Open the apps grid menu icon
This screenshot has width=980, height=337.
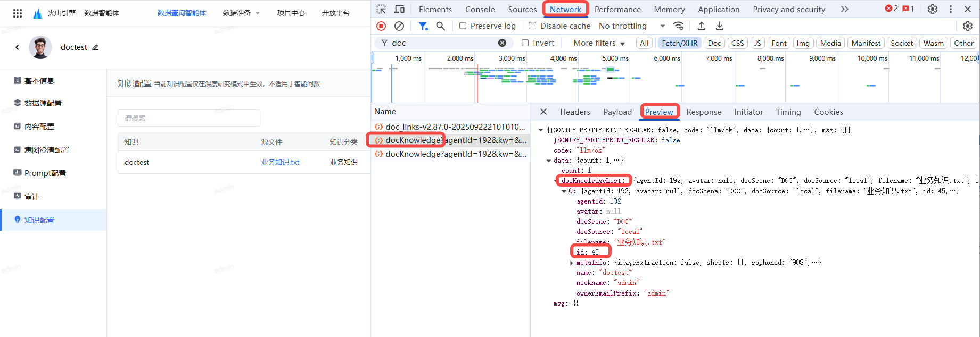point(18,13)
